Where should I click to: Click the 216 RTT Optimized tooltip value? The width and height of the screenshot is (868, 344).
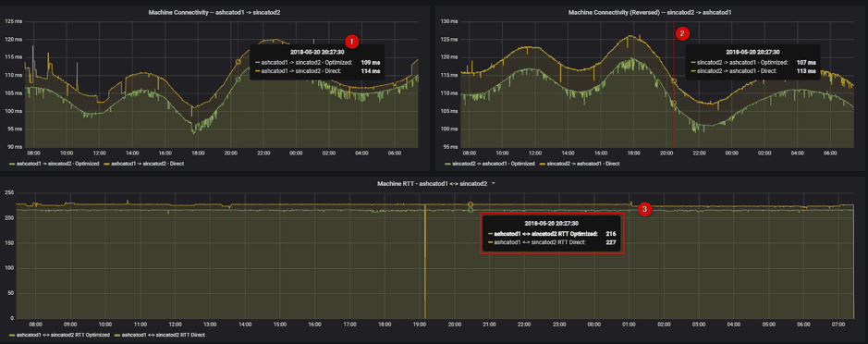[x=611, y=234]
